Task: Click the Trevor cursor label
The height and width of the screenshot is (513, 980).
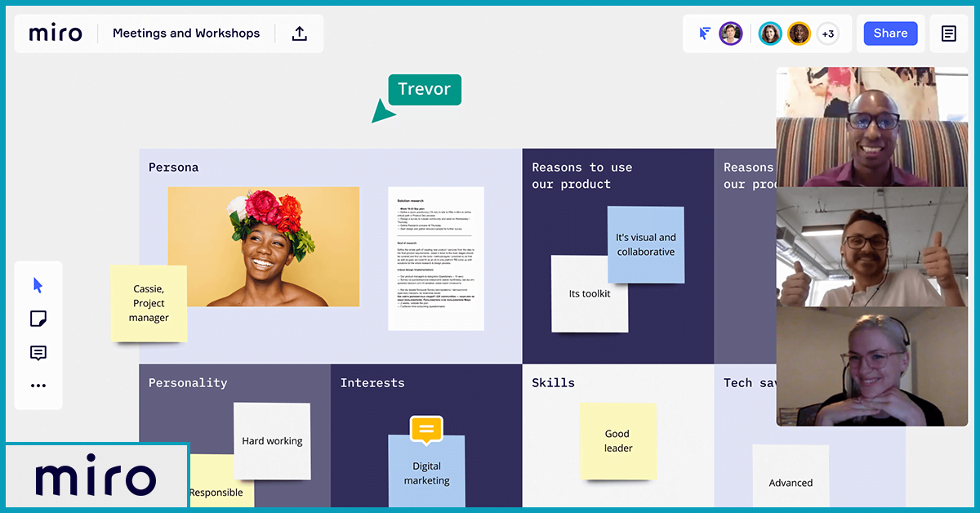Action: [424, 89]
